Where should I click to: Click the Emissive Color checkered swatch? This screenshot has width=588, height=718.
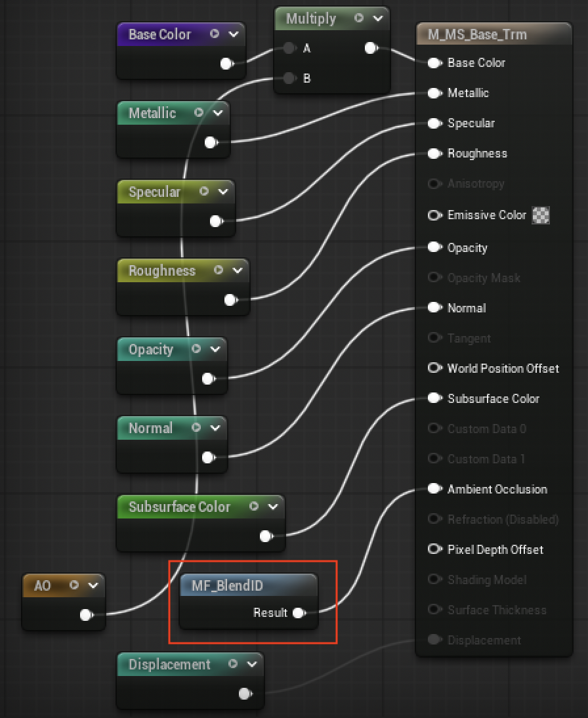[x=541, y=215]
